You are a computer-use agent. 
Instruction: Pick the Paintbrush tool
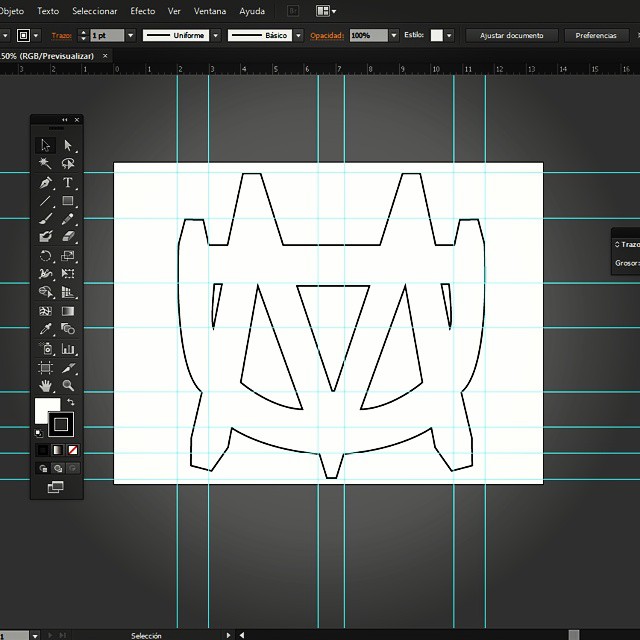tap(45, 219)
